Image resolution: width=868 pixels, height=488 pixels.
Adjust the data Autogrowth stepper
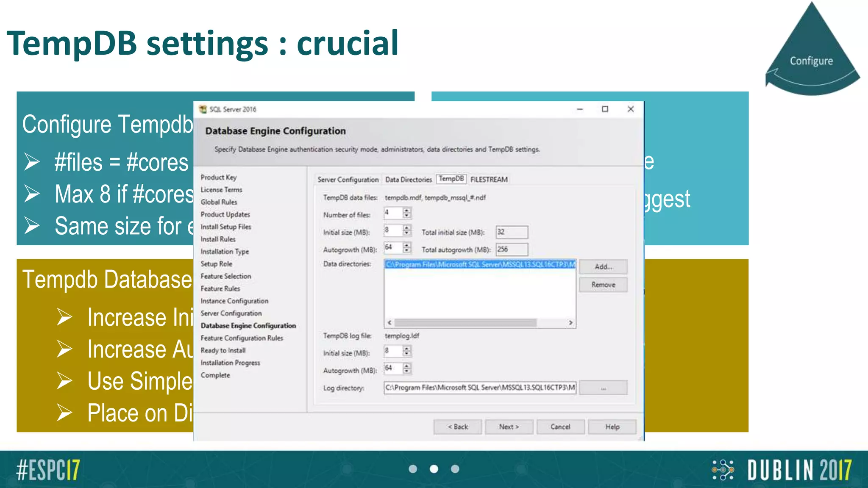coord(407,247)
